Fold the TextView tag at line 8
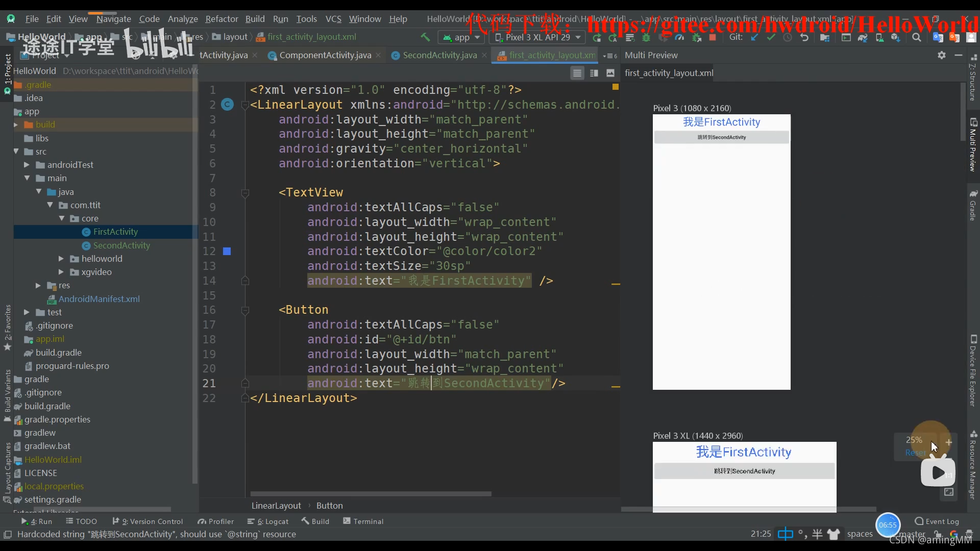The width and height of the screenshot is (980, 551). coord(245,193)
